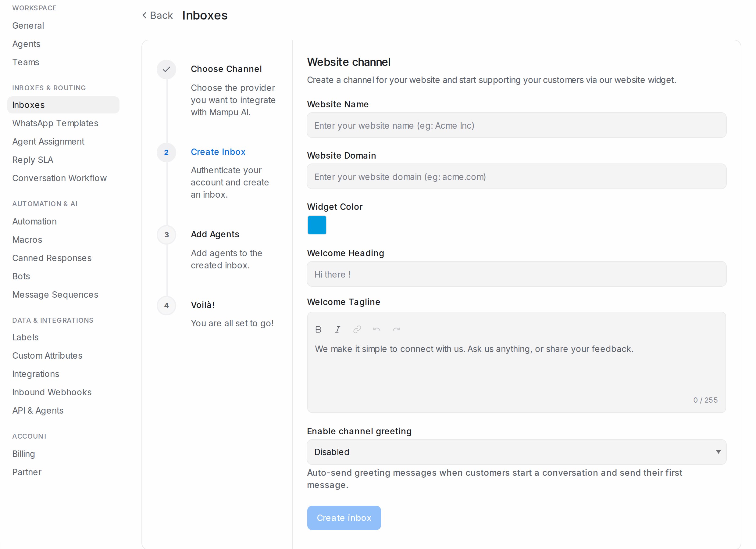Click the Create inbox button
Viewport: 756px width, 549px height.
[344, 518]
